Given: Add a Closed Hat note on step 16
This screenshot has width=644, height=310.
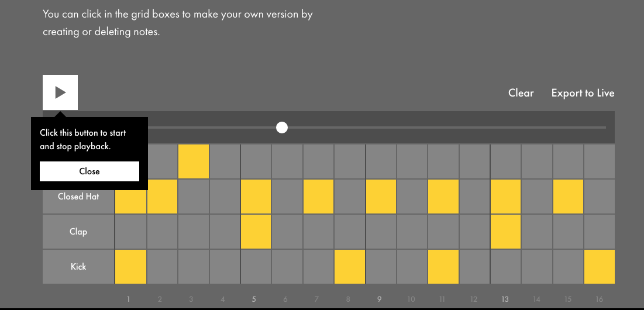Looking at the screenshot, I should (599, 197).
